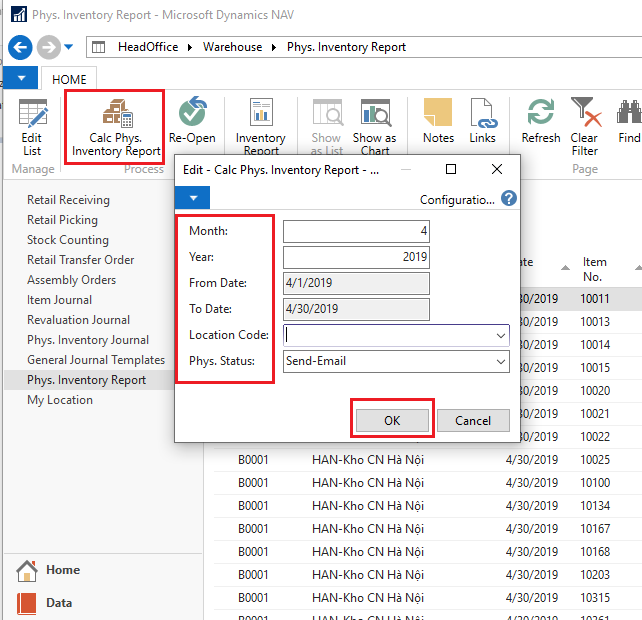Open the Links ribbon action
The height and width of the screenshot is (620, 642).
coord(482,120)
